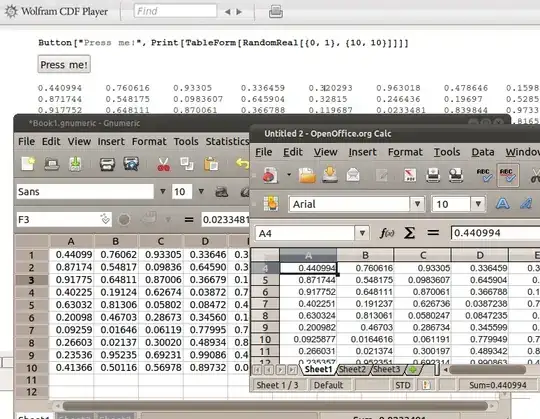Open the Insert menu in Gnumeric
This screenshot has width=540, height=419.
tap(111, 142)
